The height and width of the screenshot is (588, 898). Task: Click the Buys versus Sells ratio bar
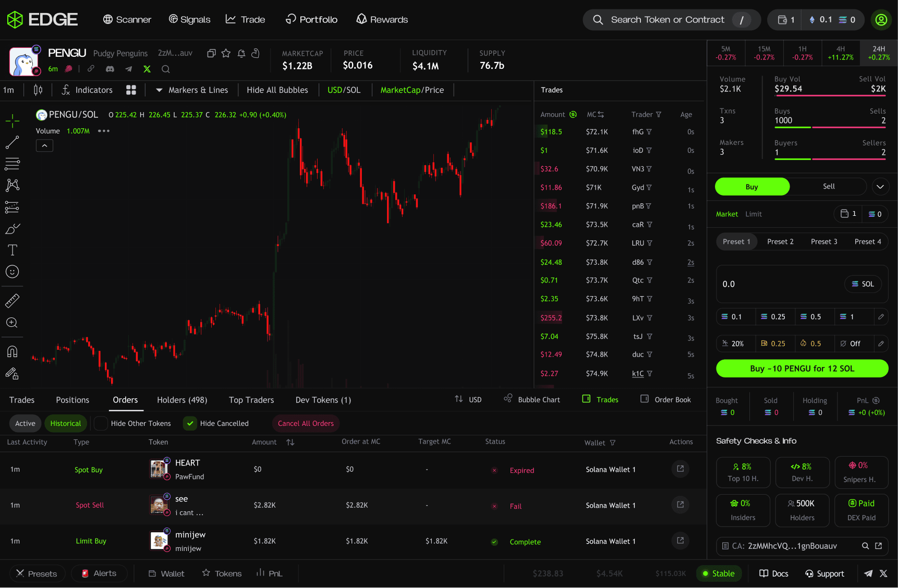click(830, 127)
